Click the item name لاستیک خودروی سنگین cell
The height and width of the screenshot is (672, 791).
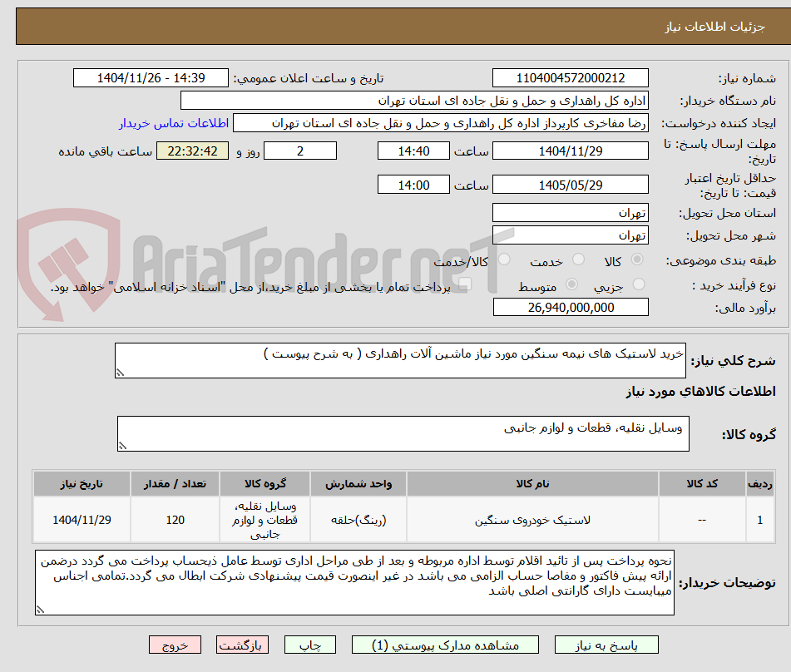click(532, 520)
